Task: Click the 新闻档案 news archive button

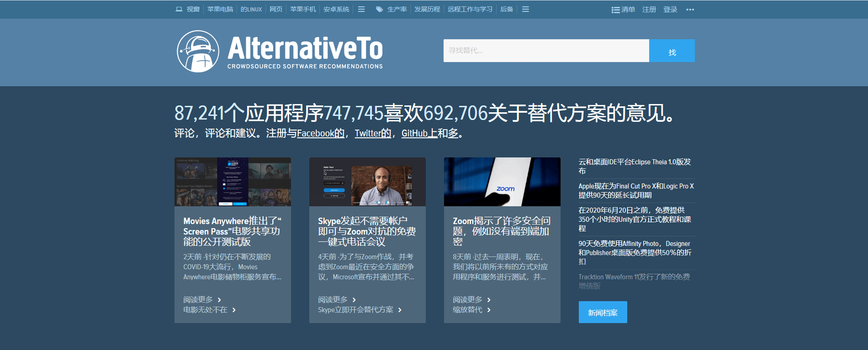Action: pyautogui.click(x=603, y=313)
